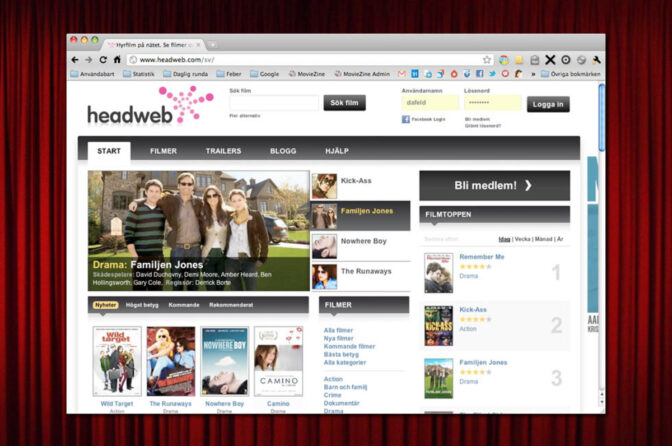Select the Nyheter filter tab
This screenshot has width=672, height=446.
[105, 305]
